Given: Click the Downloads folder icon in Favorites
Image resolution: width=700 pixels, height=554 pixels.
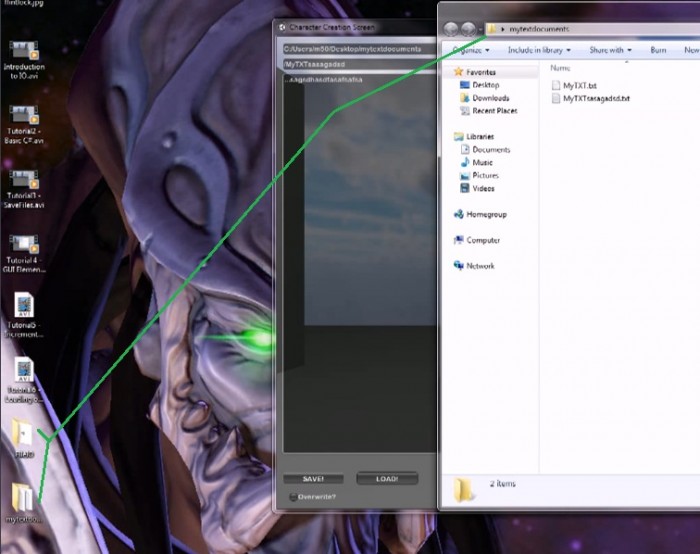Looking at the screenshot, I should 465,98.
